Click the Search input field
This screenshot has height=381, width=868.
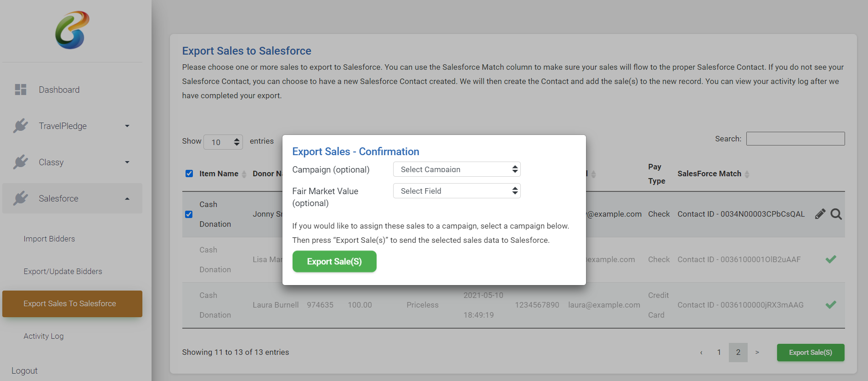(x=795, y=139)
